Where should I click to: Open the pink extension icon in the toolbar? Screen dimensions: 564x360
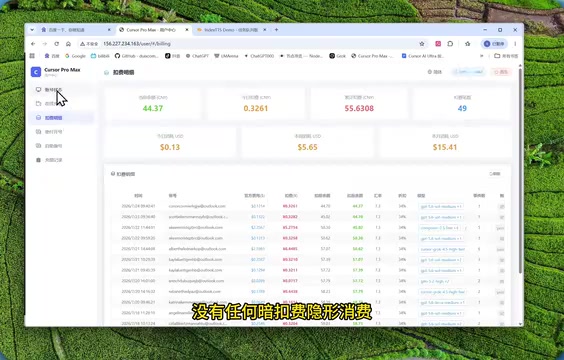coord(438,44)
